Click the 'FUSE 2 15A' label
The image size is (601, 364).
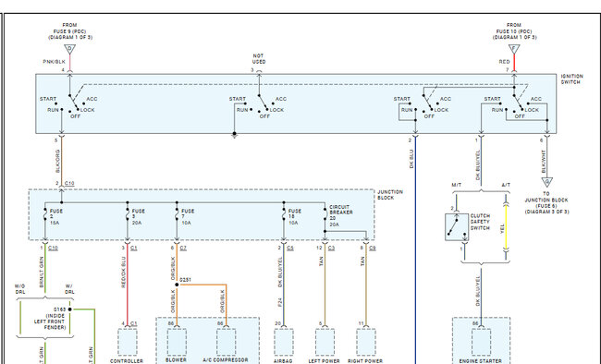pos(56,217)
